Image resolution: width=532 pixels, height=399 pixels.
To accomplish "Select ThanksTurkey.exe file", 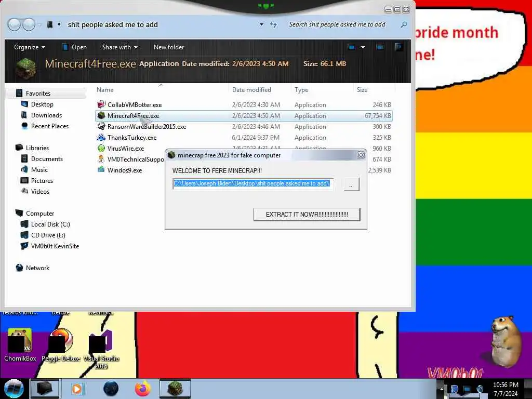I will tap(244, 137).
